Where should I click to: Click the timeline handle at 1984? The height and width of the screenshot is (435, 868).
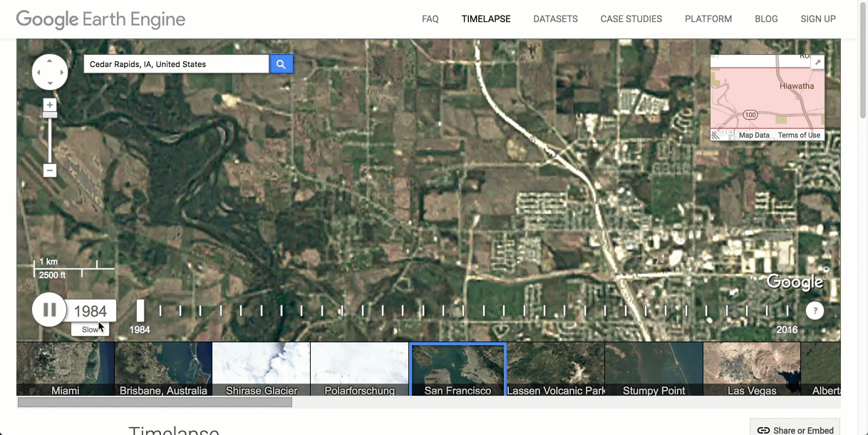(140, 310)
